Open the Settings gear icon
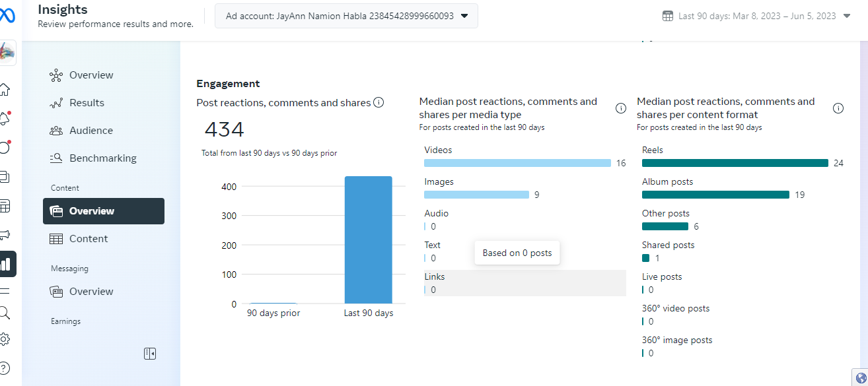 [5, 339]
